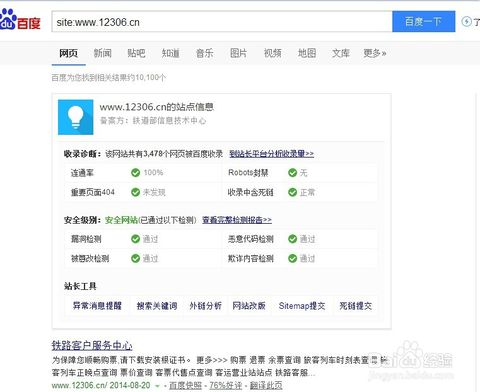Click the search box containing site:www.12306.cn
The width and height of the screenshot is (480, 392).
pyautogui.click(x=222, y=22)
